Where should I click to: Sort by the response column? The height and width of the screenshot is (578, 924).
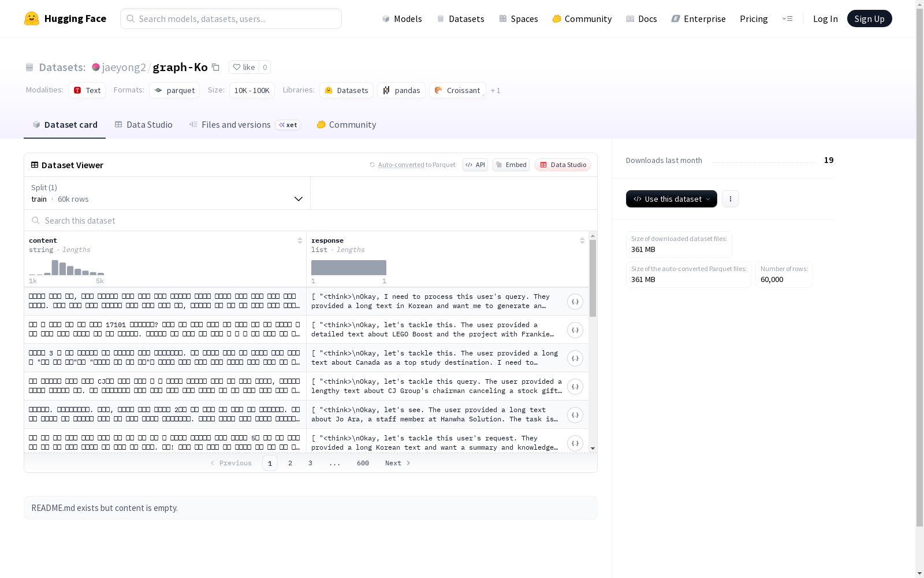point(582,240)
